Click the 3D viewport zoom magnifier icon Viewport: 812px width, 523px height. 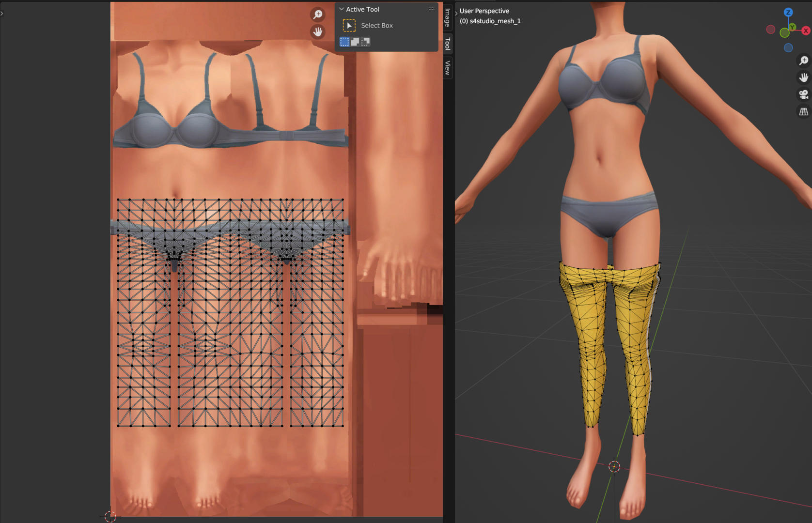click(803, 61)
